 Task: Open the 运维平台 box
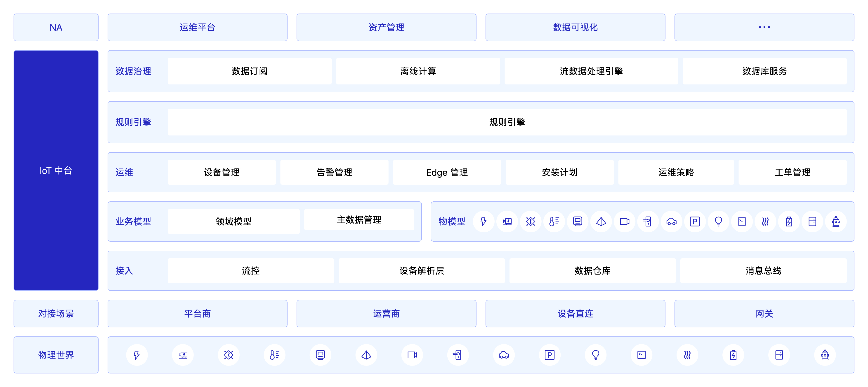pyautogui.click(x=198, y=27)
